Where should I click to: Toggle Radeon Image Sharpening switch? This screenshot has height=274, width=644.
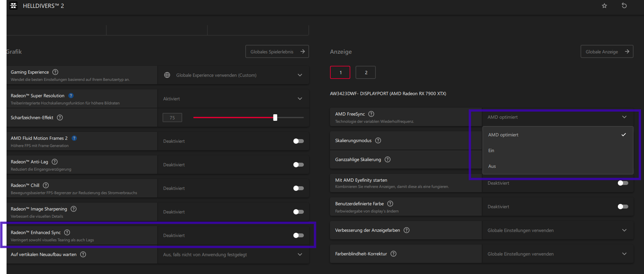tap(298, 212)
